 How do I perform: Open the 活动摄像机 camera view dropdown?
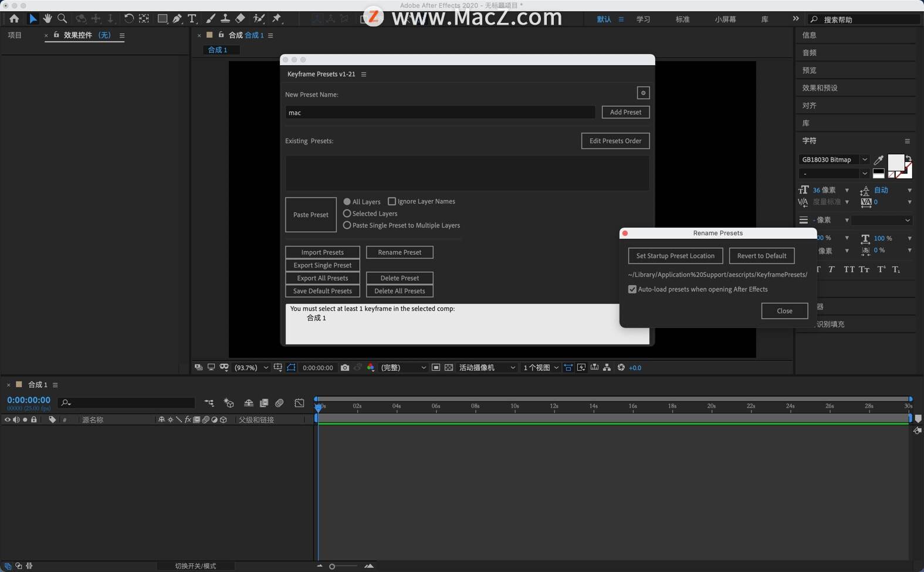tap(487, 368)
